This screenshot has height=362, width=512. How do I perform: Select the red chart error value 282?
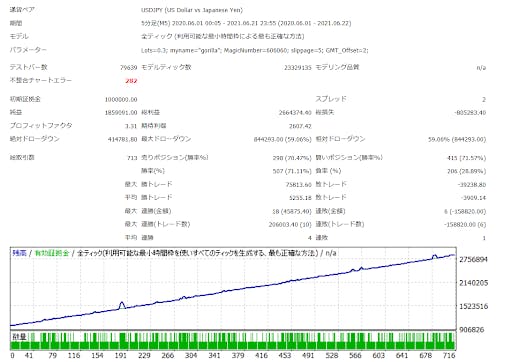point(131,81)
